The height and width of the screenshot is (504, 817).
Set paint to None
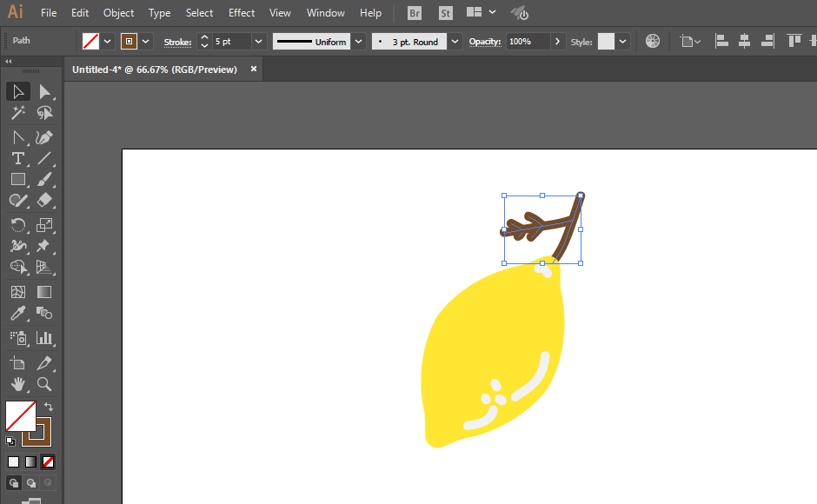(x=48, y=461)
